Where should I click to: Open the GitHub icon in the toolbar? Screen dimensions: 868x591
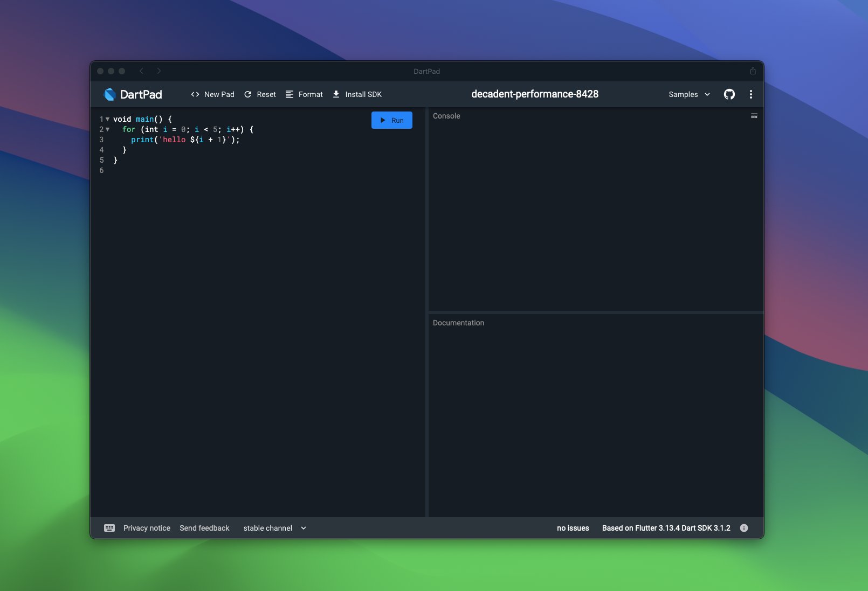[729, 94]
